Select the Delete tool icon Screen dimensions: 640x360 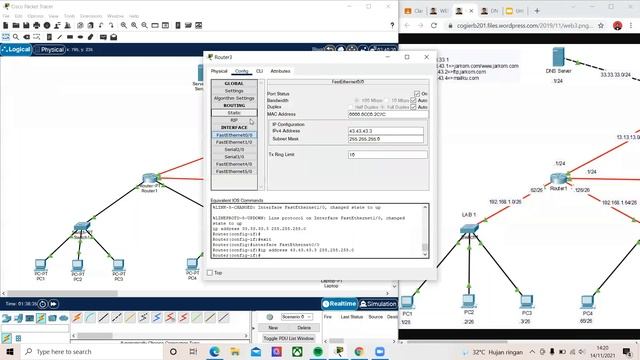pos(27,37)
